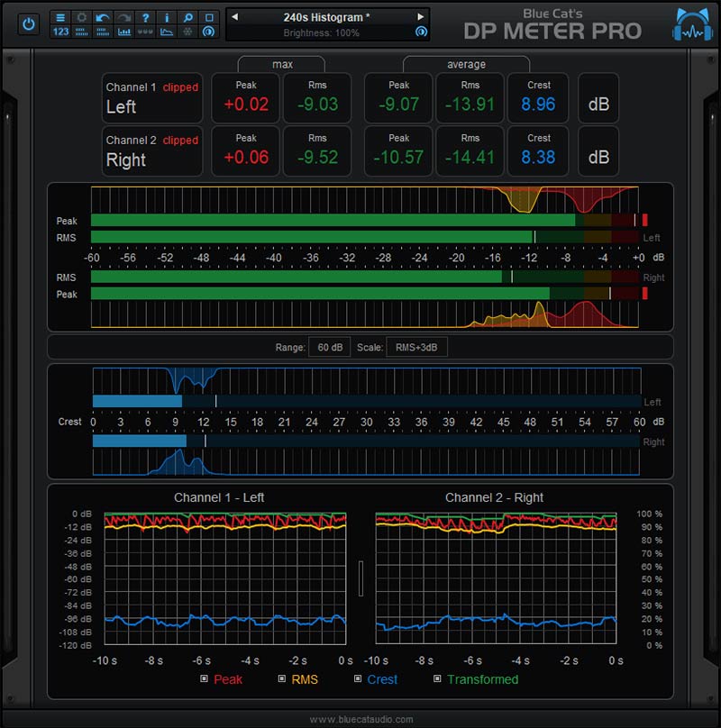Open the settings gear icon
Viewport: 721px width, 728px height.
81,17
